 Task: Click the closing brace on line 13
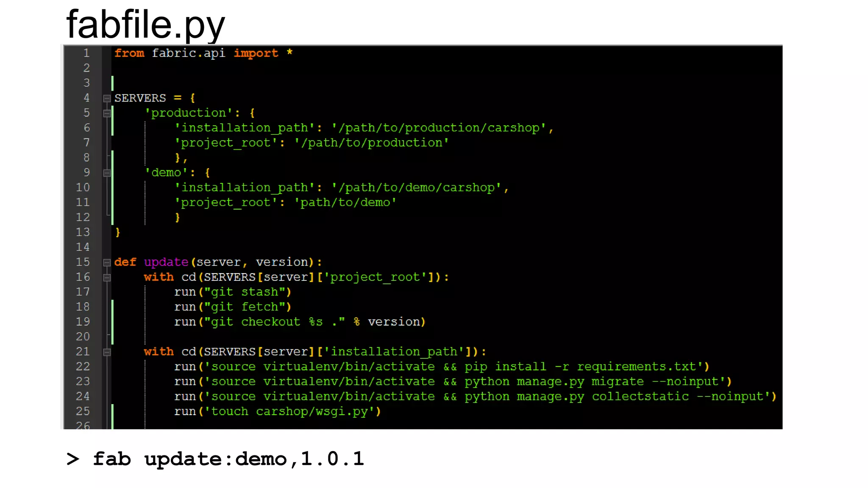118,232
